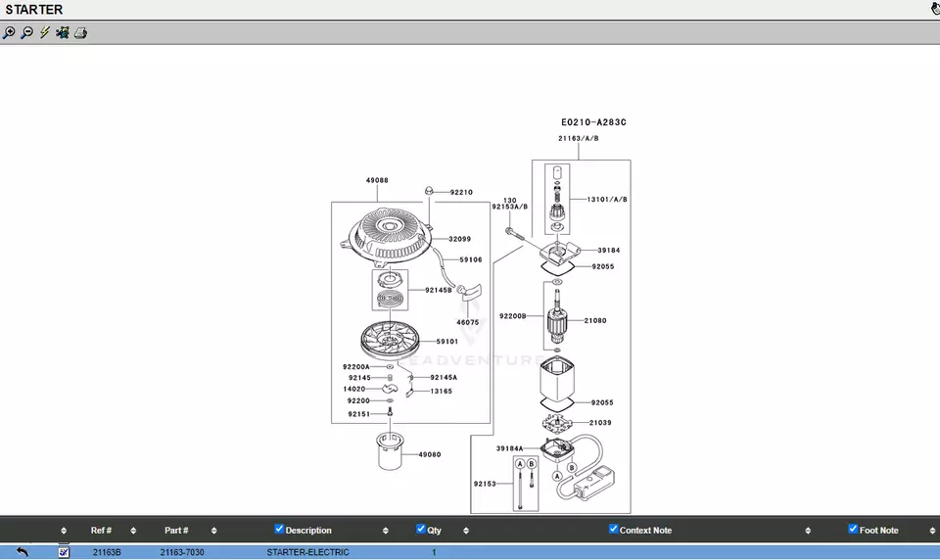Click part label 49088 in diagram
Image resolution: width=940 pixels, height=560 pixels.
377,180
